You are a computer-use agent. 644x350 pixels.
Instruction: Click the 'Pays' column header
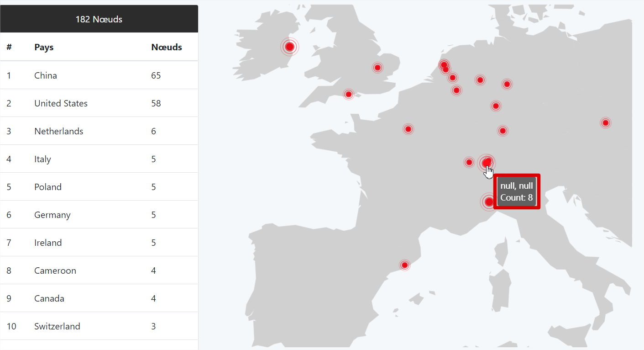click(44, 47)
